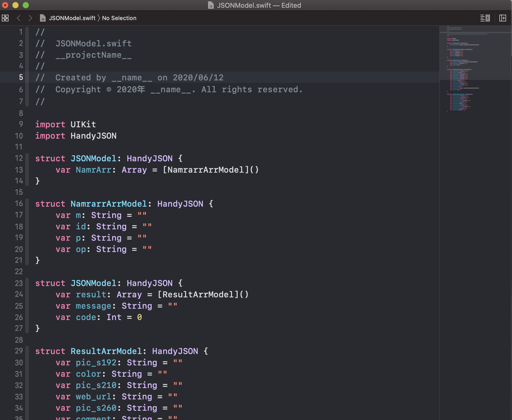512x420 pixels.
Task: Click '[NamrarrArrModel]()' on line 13
Action: click(x=211, y=170)
